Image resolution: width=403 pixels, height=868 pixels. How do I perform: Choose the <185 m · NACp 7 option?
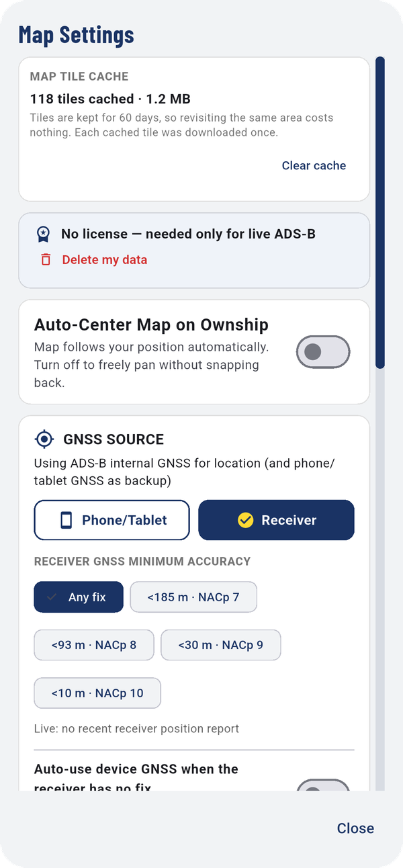pyautogui.click(x=193, y=597)
